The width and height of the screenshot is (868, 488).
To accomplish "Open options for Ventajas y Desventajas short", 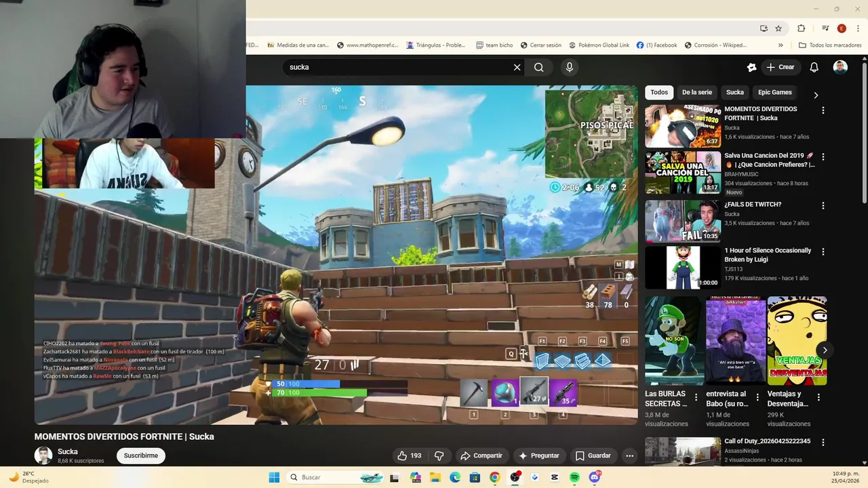I will point(818,397).
